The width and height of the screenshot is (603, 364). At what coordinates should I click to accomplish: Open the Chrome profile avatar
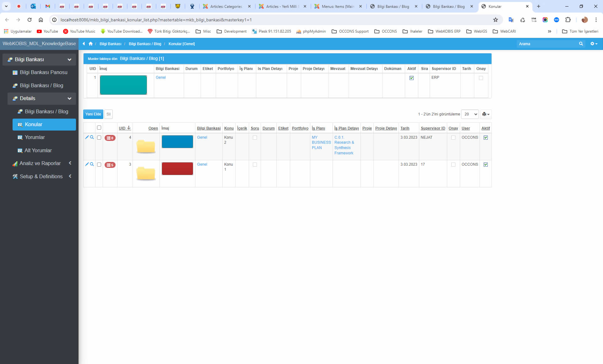coord(584,20)
